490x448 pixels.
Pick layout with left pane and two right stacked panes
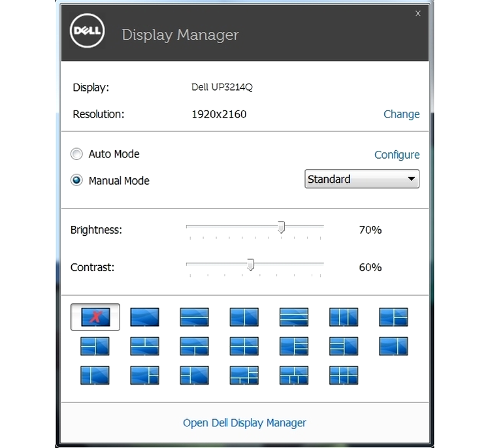point(393,317)
